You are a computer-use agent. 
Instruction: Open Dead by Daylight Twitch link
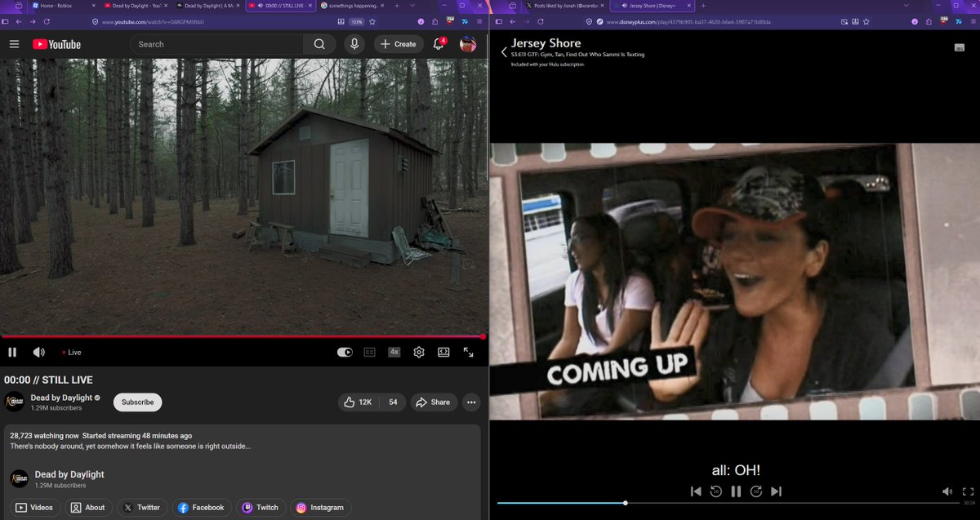click(x=261, y=507)
